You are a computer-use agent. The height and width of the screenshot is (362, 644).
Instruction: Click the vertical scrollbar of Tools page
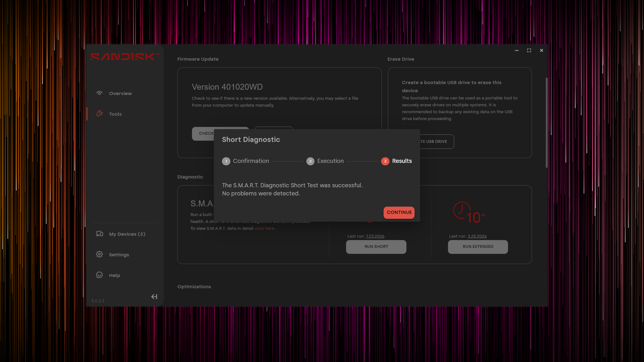coord(546,123)
